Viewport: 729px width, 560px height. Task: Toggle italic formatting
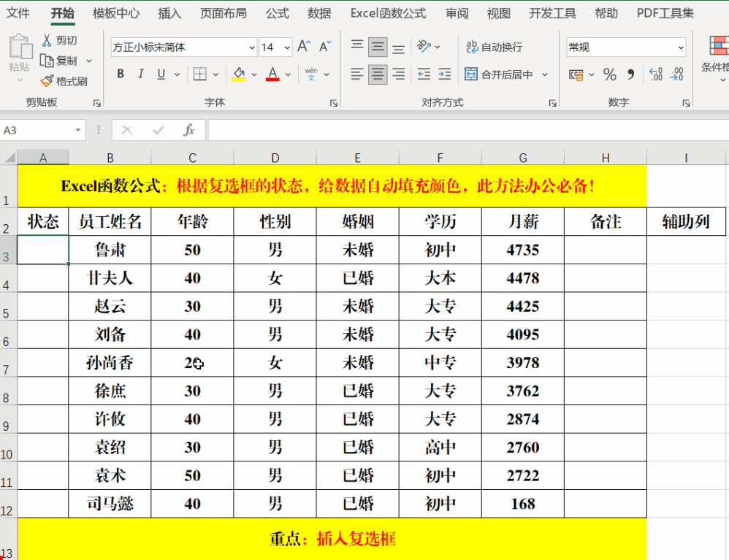pos(141,74)
